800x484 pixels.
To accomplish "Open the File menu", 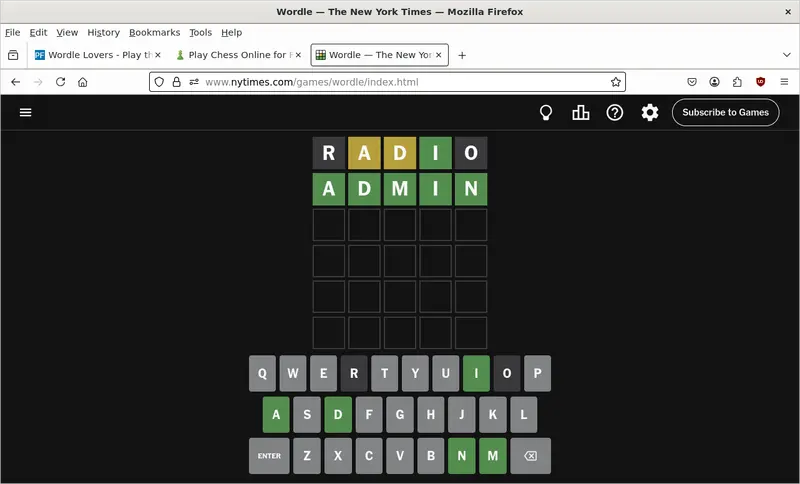I will click(12, 33).
